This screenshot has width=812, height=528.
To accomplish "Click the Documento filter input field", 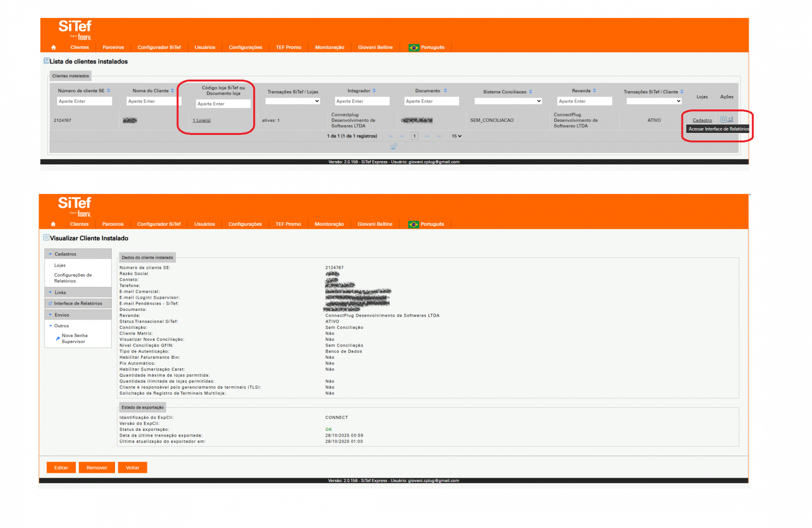I will (x=431, y=101).
